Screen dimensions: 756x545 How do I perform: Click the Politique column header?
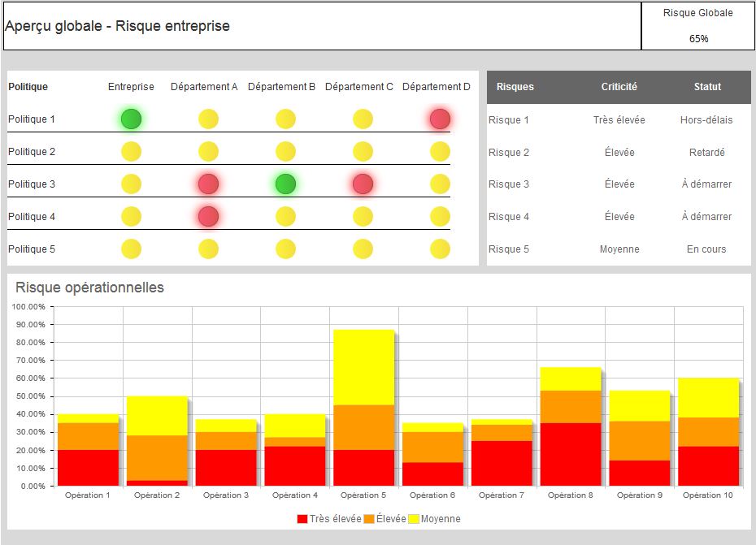click(x=28, y=87)
